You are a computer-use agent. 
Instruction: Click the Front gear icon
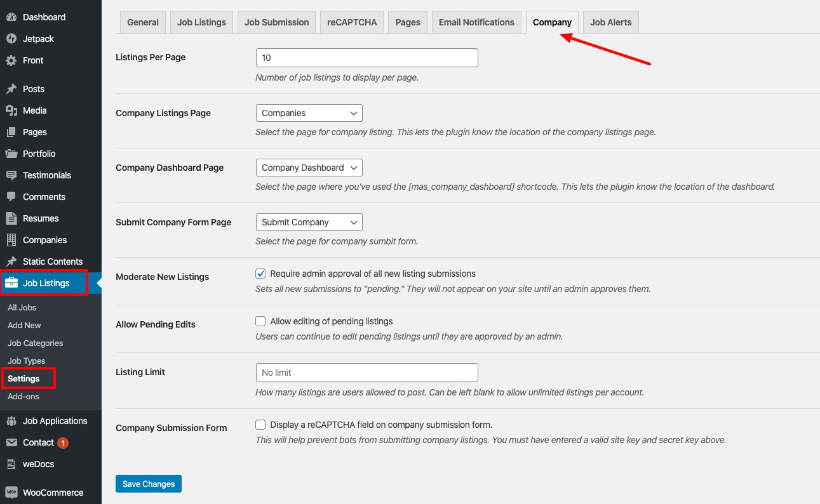(x=11, y=60)
